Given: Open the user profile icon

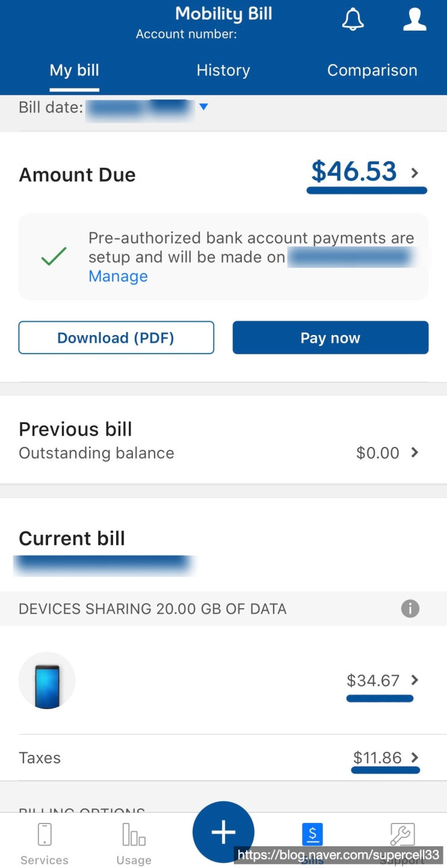Looking at the screenshot, I should [x=415, y=19].
